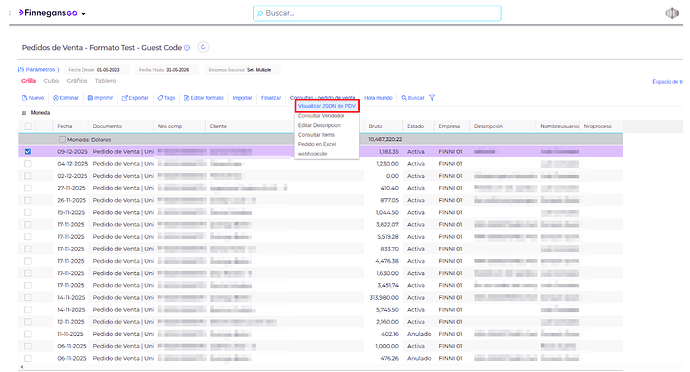The height and width of the screenshot is (372, 690).
Task: Toggle the select-all header checkbox
Action: (x=28, y=126)
